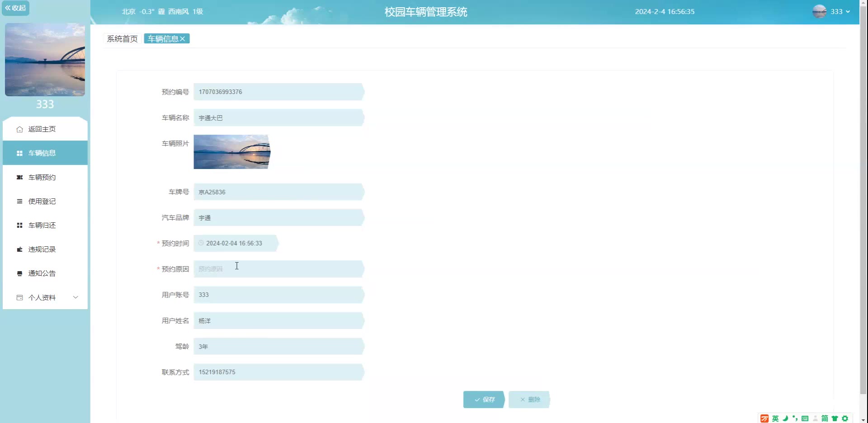Screen dimensions: 868x423
Task: Open the IME settings gear icon
Action: tap(845, 418)
